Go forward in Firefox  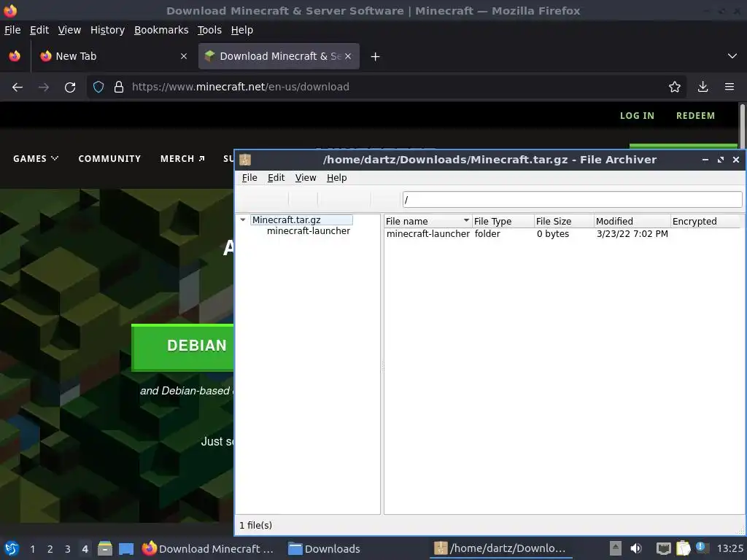tap(44, 87)
